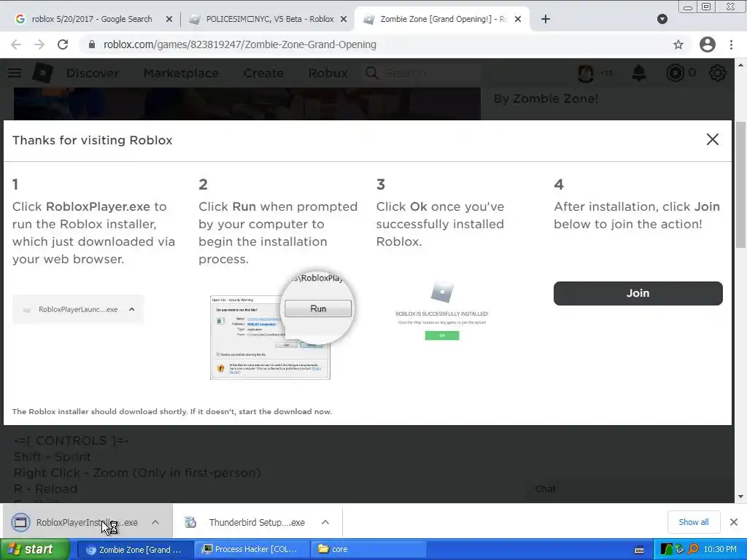Screen dimensions: 747x560
Task: Close the Google Search tab
Action: pos(169,19)
